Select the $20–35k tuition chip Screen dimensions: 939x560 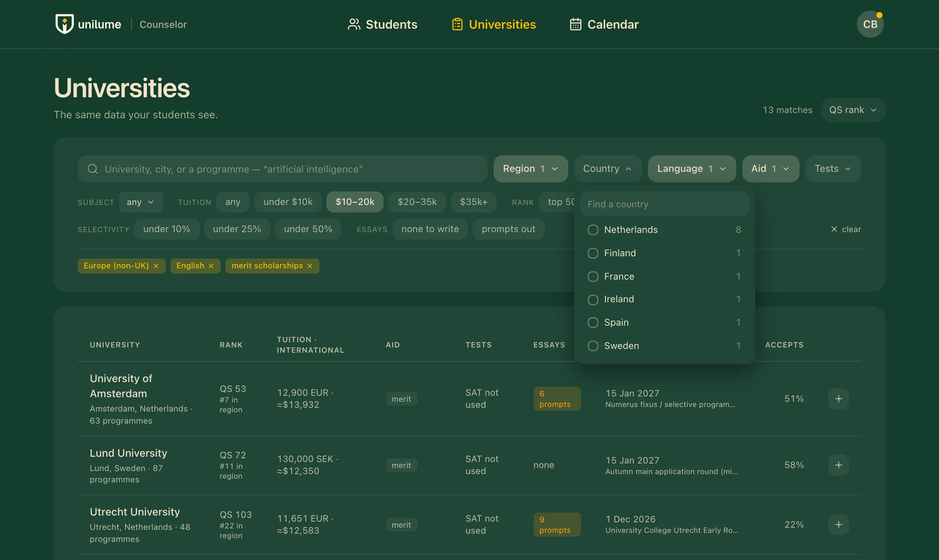point(417,202)
